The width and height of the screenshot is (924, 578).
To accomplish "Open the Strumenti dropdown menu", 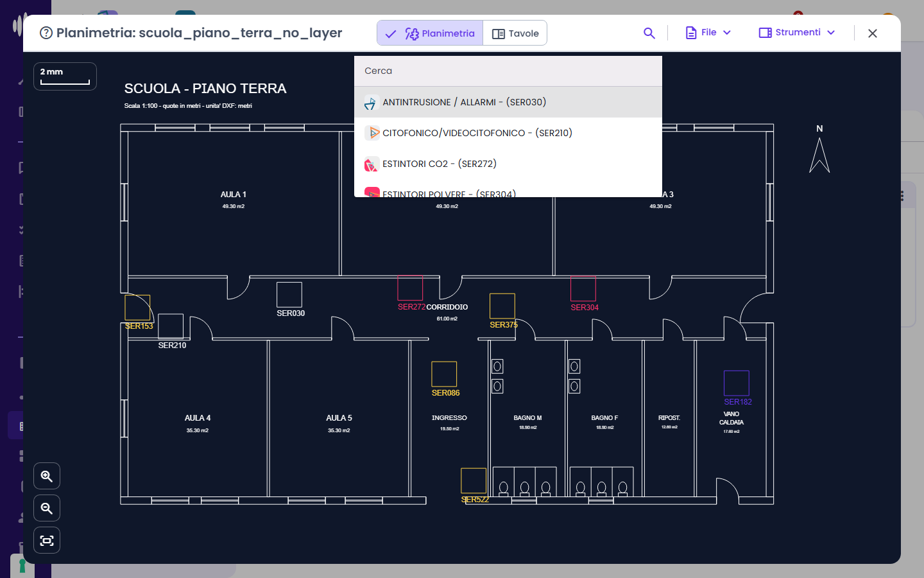I will (797, 33).
